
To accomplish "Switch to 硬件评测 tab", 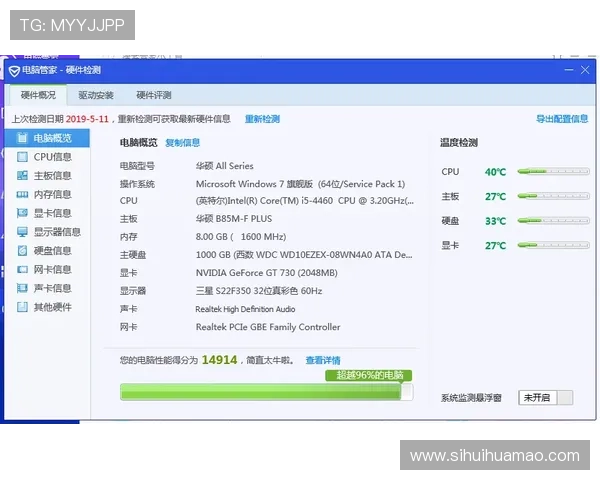I will [153, 95].
